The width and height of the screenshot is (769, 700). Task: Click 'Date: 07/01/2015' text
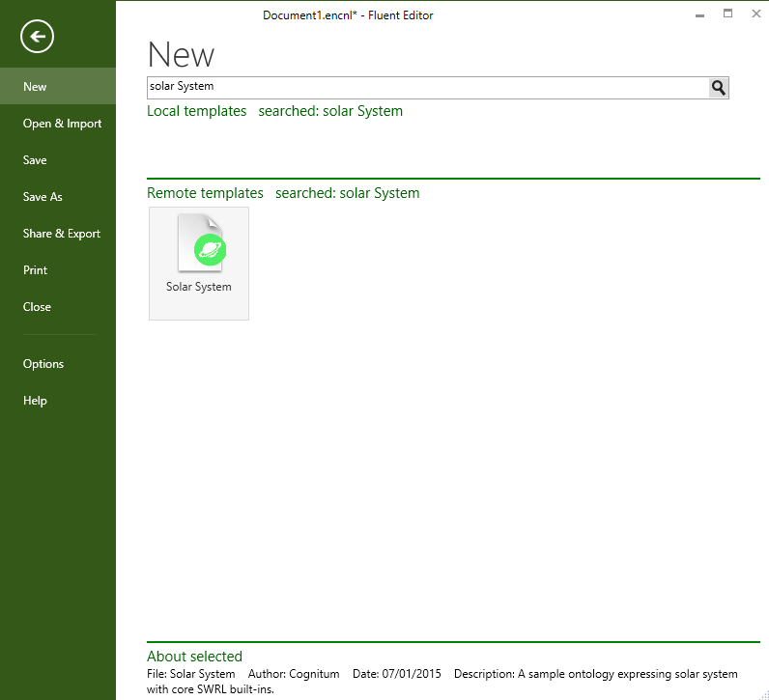pyautogui.click(x=397, y=674)
